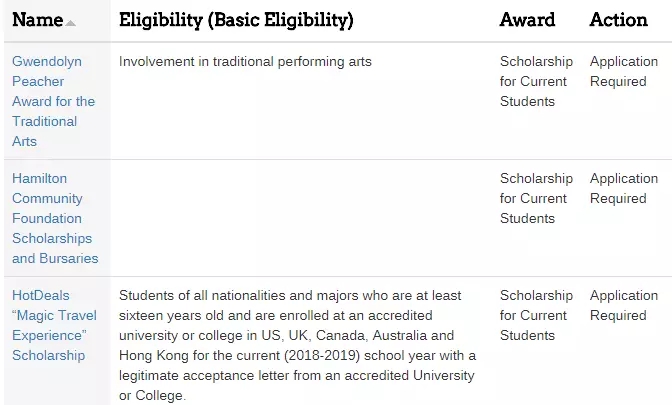Click the Award column header

(x=525, y=20)
